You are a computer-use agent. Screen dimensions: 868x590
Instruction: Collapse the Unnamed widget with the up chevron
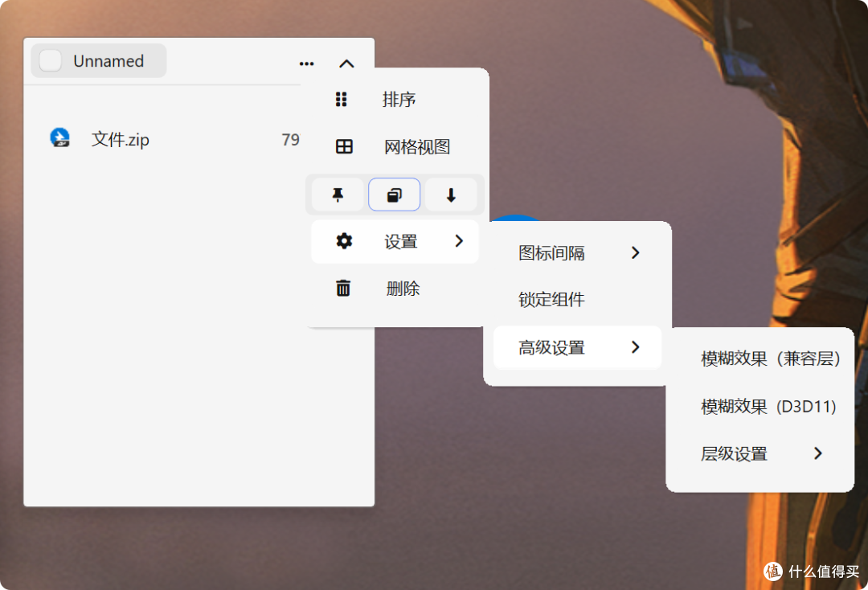346,64
